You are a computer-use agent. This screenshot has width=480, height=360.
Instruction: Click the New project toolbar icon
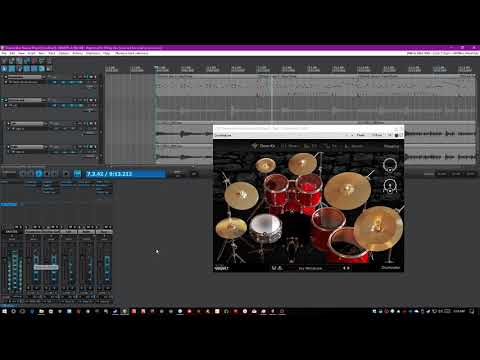point(4,61)
